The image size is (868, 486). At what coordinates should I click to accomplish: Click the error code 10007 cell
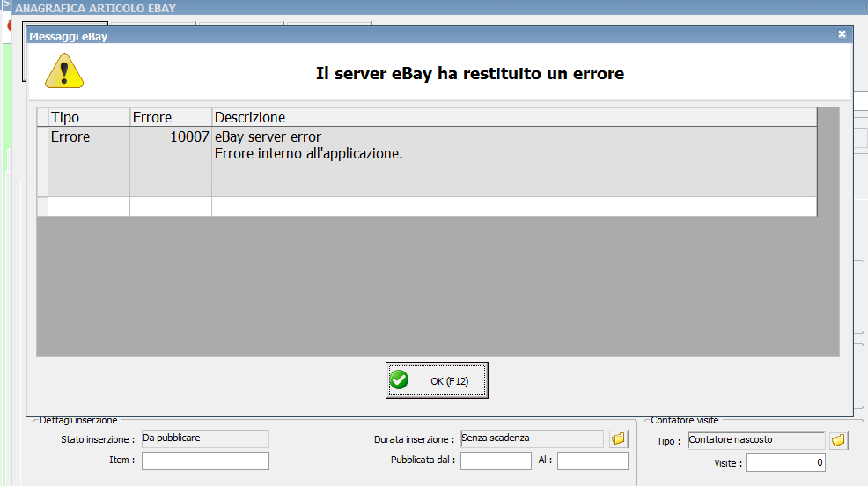point(171,162)
